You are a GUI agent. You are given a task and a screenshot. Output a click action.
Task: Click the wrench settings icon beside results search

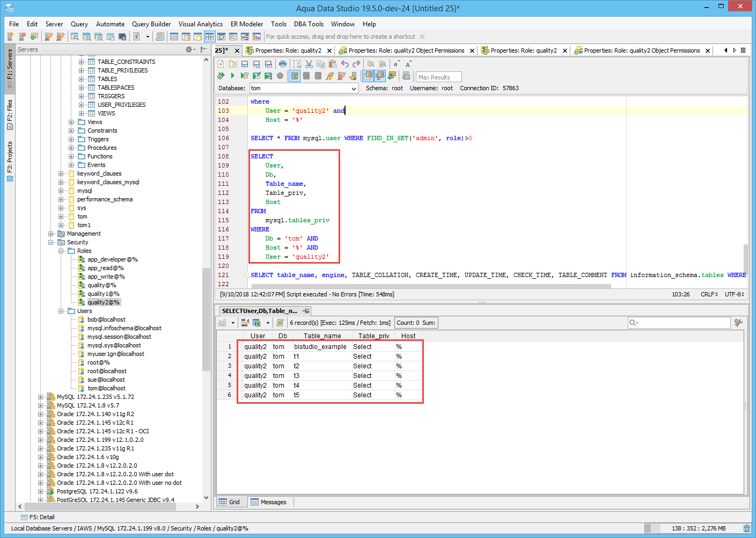pyautogui.click(x=739, y=323)
